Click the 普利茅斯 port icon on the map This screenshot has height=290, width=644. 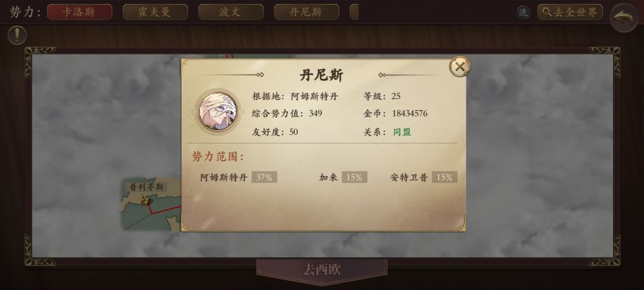[145, 200]
